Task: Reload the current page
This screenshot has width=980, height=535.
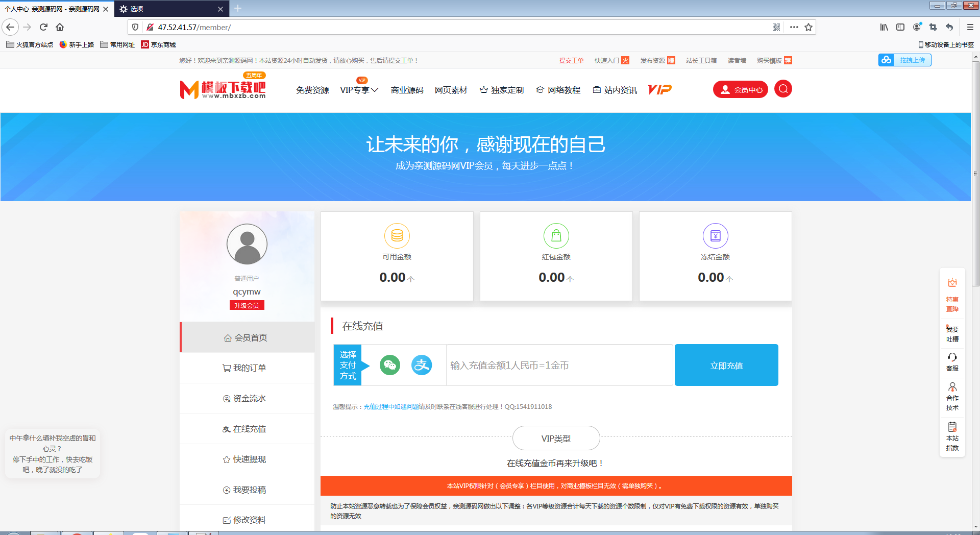Action: (x=43, y=27)
